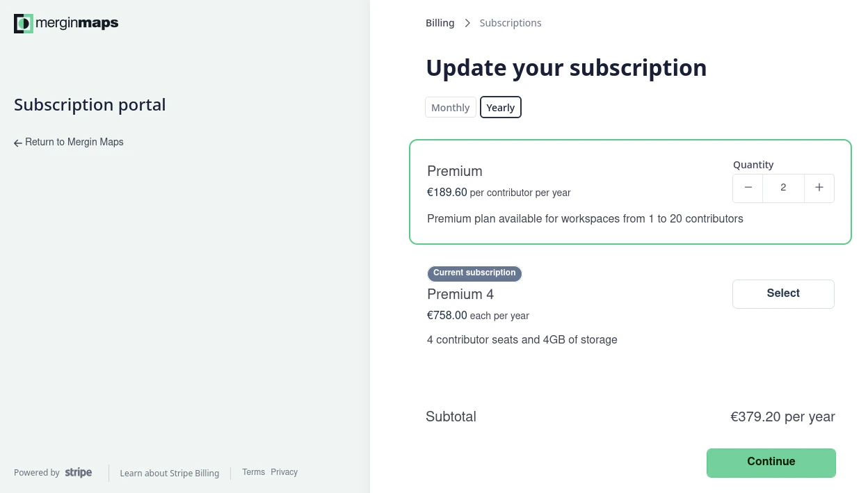Click the contributor quantity input field

pyautogui.click(x=783, y=188)
